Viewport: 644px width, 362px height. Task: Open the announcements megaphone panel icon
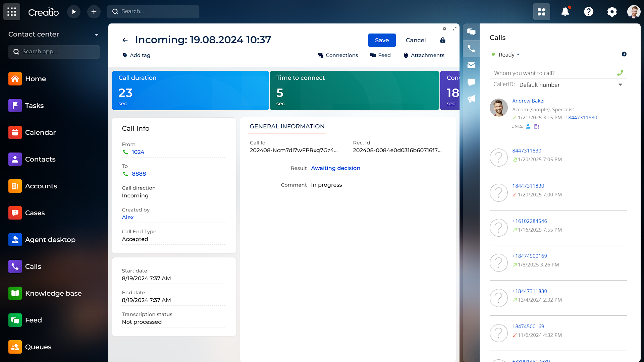pos(471,99)
